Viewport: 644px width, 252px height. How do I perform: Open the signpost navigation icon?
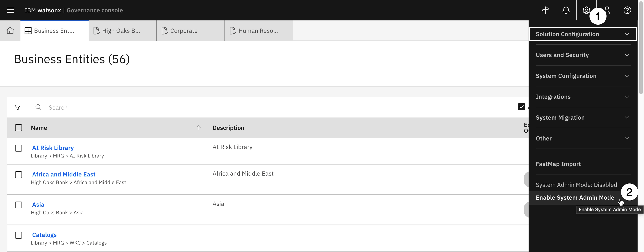click(545, 10)
